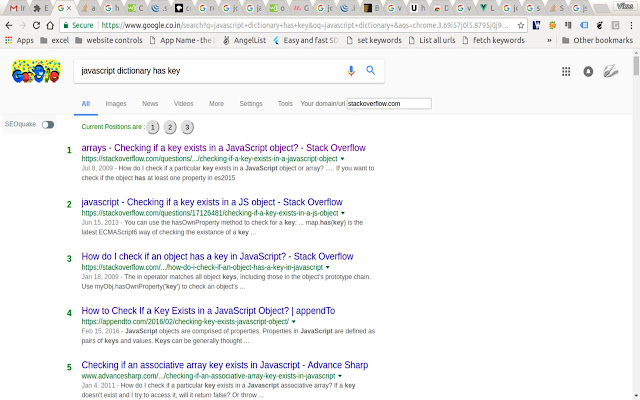
Task: Show more bookmarks via chevron overflow
Action: (x=549, y=40)
